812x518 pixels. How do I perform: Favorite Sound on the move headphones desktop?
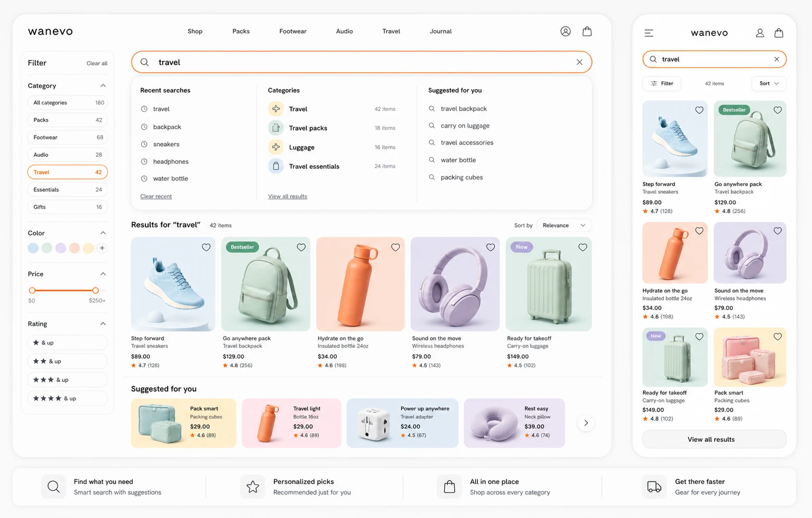click(x=490, y=247)
